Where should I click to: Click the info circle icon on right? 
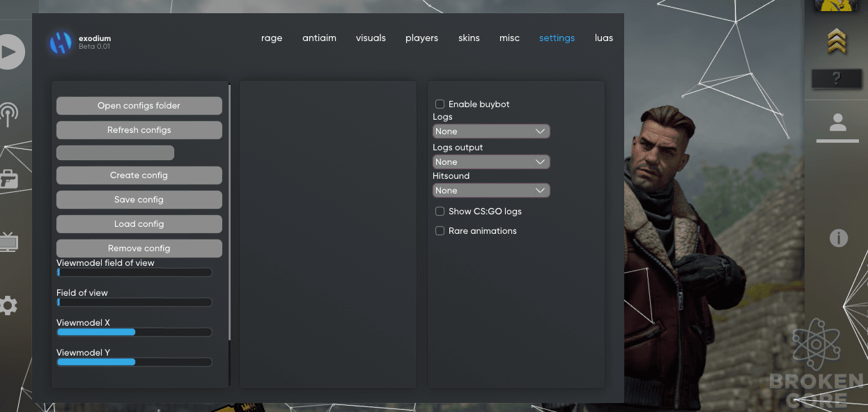pyautogui.click(x=839, y=239)
